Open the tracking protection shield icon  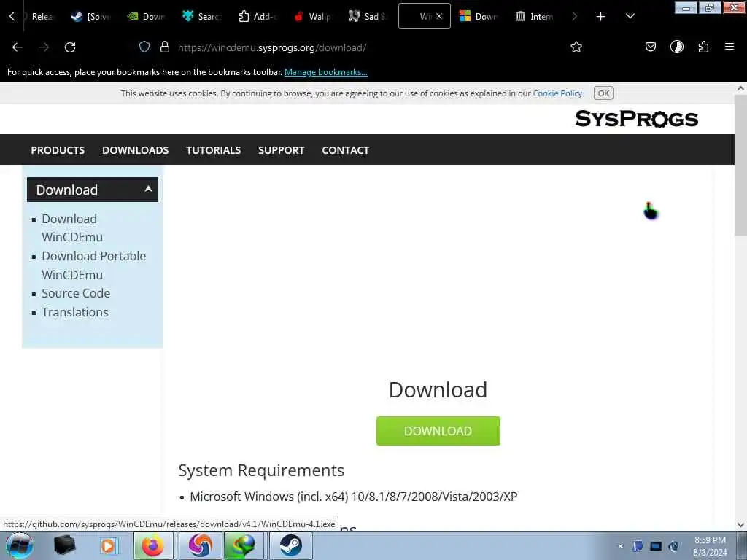coord(144,47)
